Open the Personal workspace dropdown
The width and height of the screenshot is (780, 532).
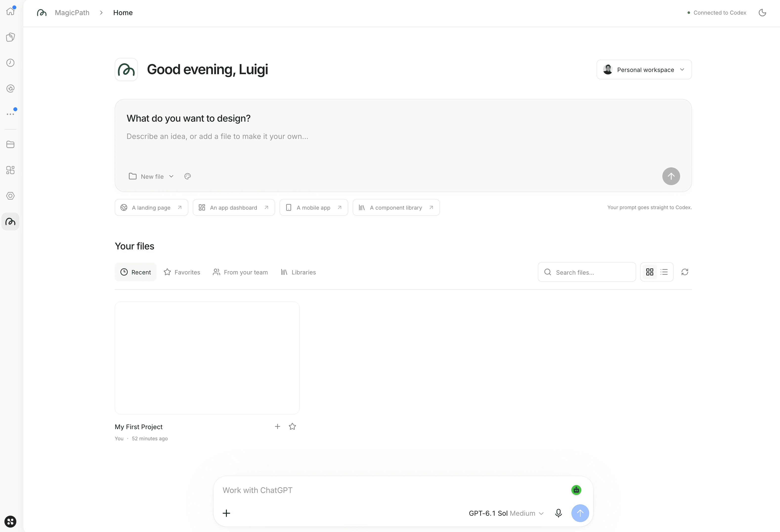tap(644, 69)
